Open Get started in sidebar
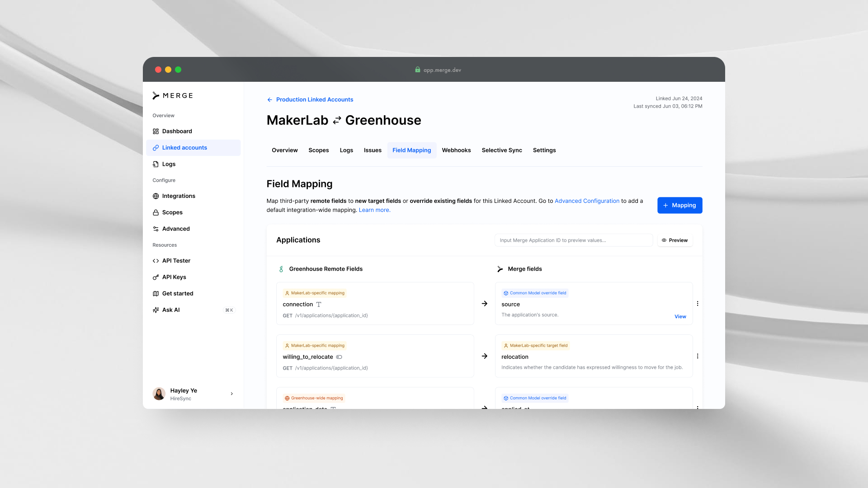The width and height of the screenshot is (868, 488). click(193, 294)
